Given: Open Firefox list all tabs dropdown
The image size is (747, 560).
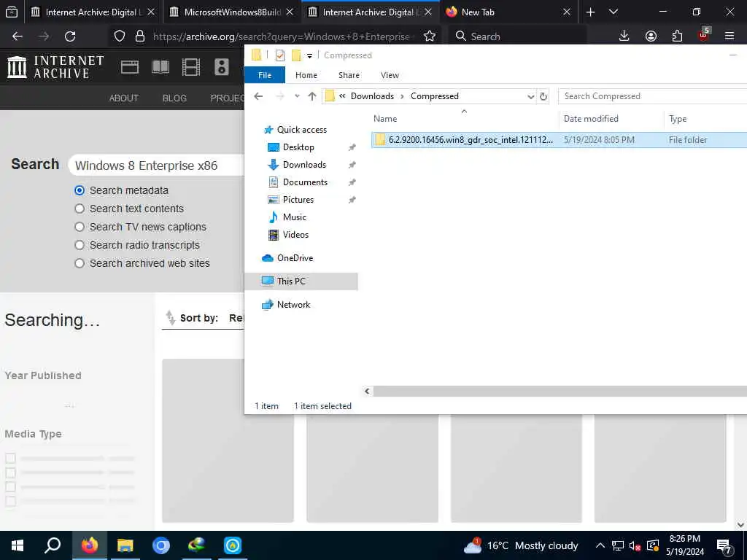Looking at the screenshot, I should pos(613,12).
